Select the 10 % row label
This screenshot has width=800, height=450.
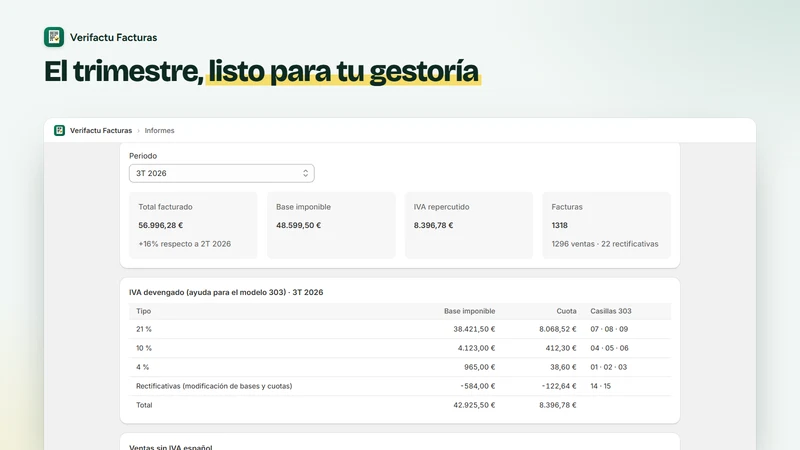pyautogui.click(x=144, y=348)
